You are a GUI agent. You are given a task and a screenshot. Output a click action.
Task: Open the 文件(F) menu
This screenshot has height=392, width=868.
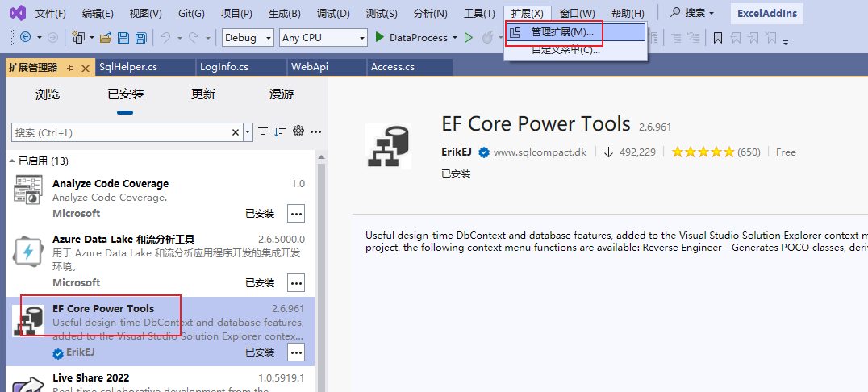[50, 13]
